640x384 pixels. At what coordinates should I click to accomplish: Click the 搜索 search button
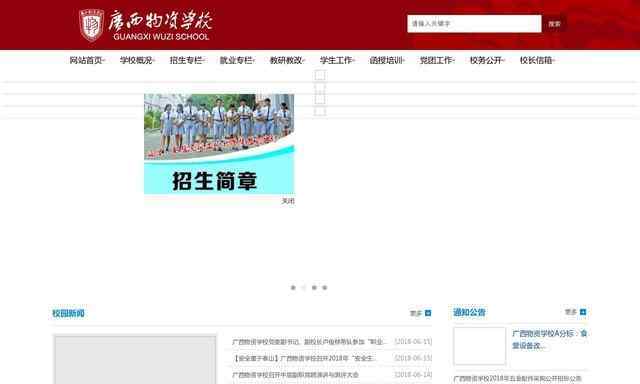coord(554,24)
